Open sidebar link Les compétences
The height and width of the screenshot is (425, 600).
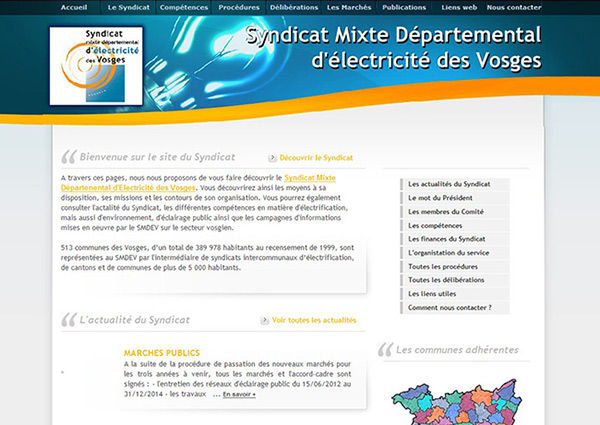[455, 225]
